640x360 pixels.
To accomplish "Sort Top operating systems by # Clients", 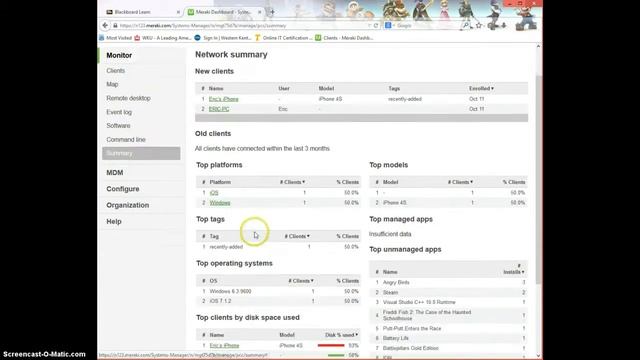I will point(301,281).
